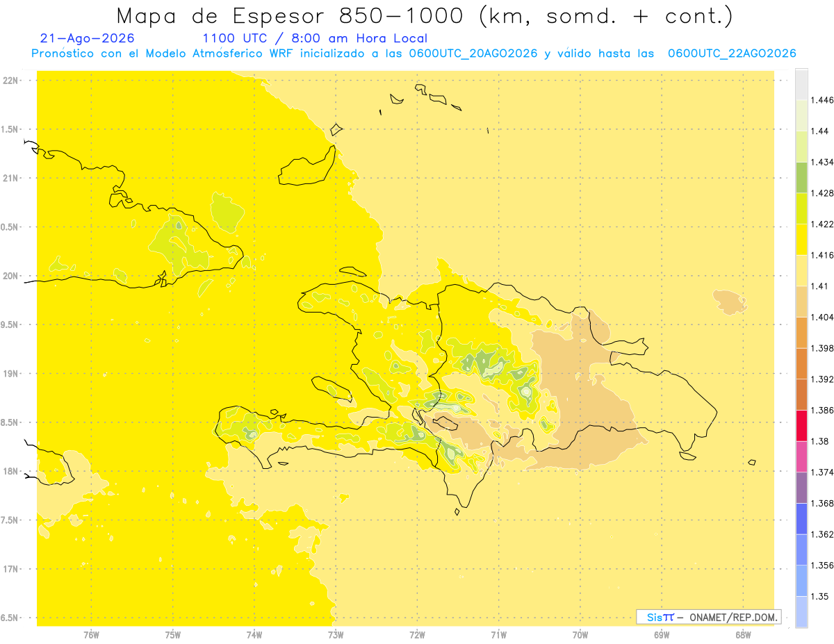Select the blue legend band between 1.362 and 1.368
This screenshot has height=644, width=834.
click(801, 518)
